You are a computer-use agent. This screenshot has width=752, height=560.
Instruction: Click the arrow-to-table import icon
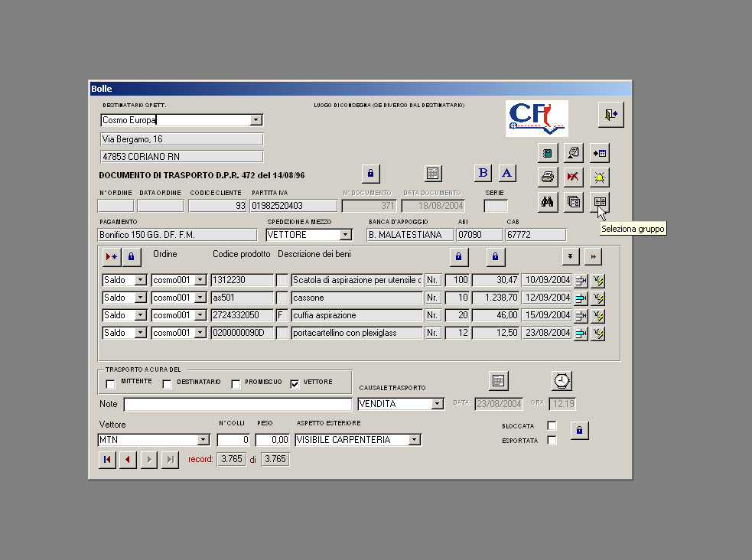tap(600, 154)
